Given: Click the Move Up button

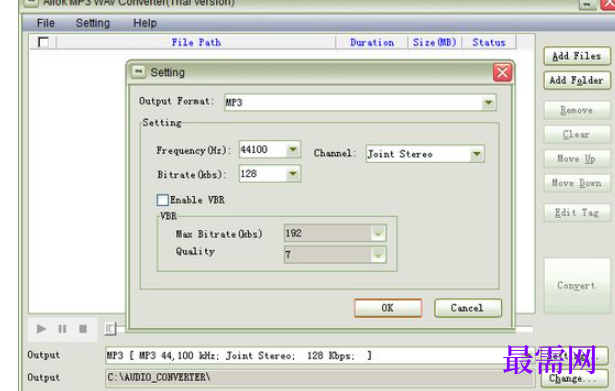Looking at the screenshot, I should tap(577, 159).
